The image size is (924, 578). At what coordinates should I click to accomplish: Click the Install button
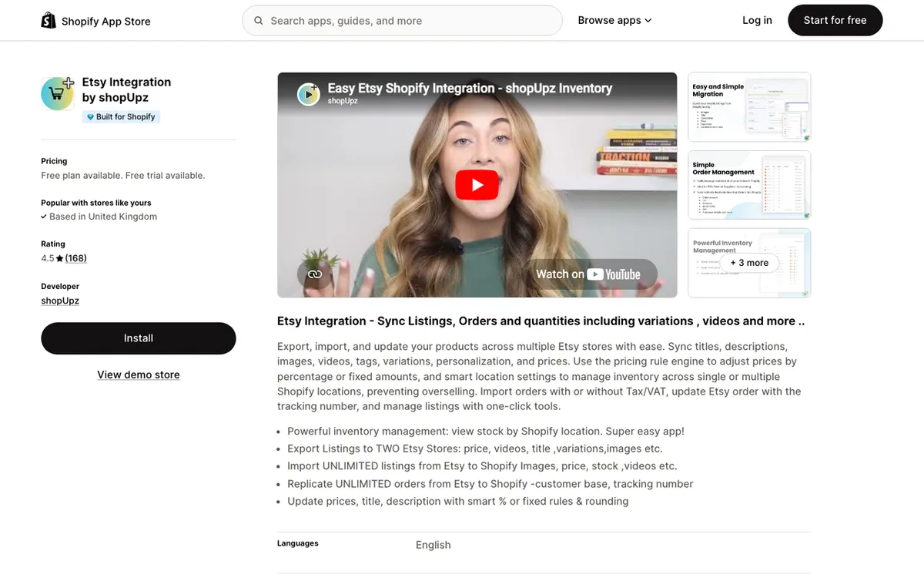[139, 338]
